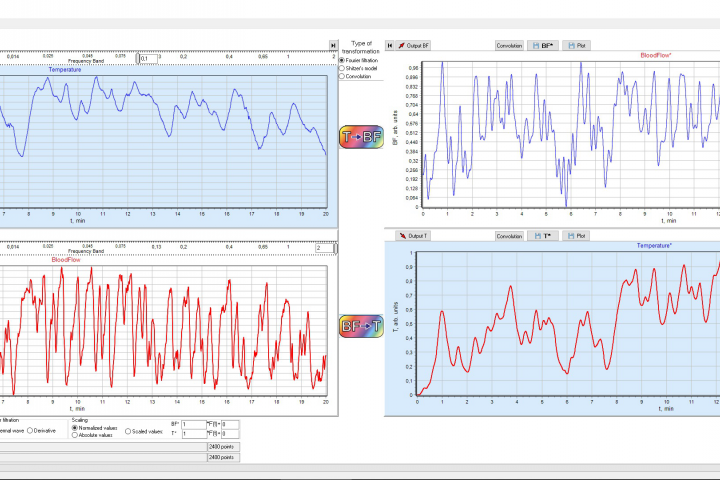Screen dimensions: 720x480
Task: Click the BF* scale factor input field
Action: point(194,424)
